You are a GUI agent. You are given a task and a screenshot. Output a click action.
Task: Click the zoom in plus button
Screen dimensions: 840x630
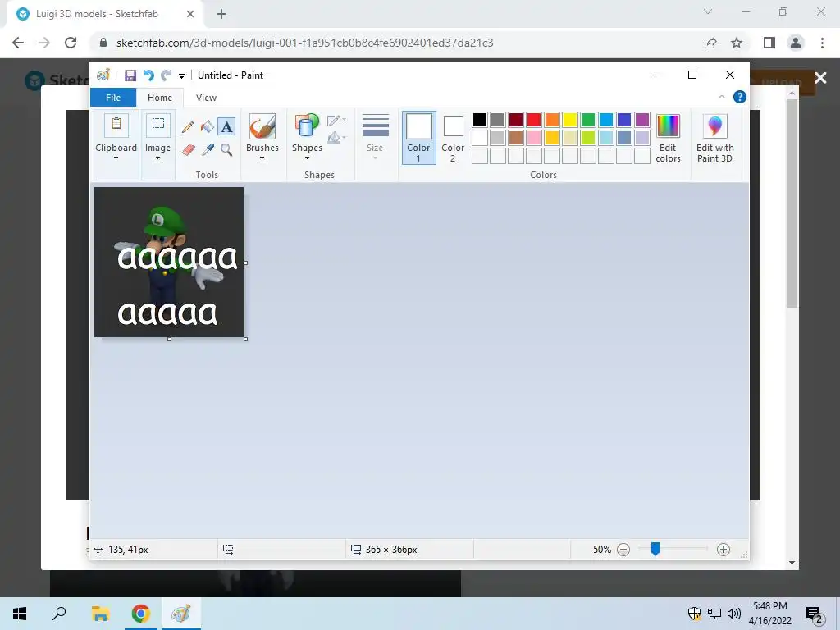724,550
